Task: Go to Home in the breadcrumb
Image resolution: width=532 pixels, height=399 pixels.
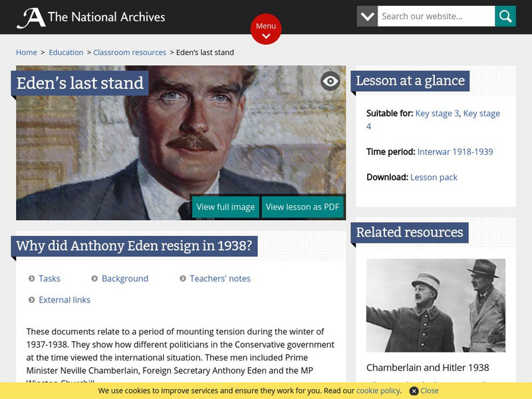Action: pos(27,53)
